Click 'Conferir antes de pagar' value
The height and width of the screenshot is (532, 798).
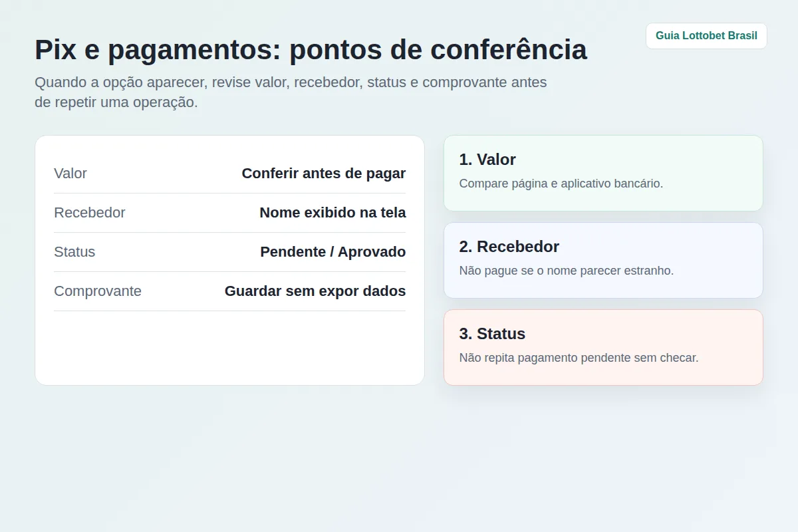[324, 174]
